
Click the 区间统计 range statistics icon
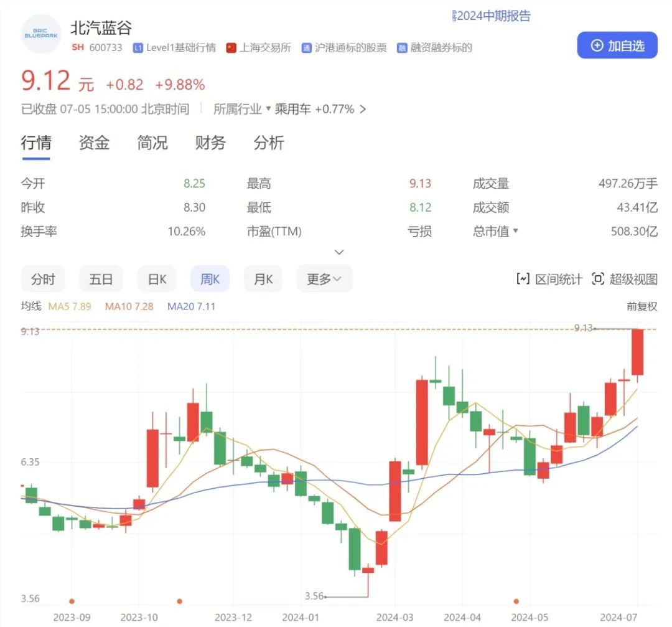pos(523,279)
